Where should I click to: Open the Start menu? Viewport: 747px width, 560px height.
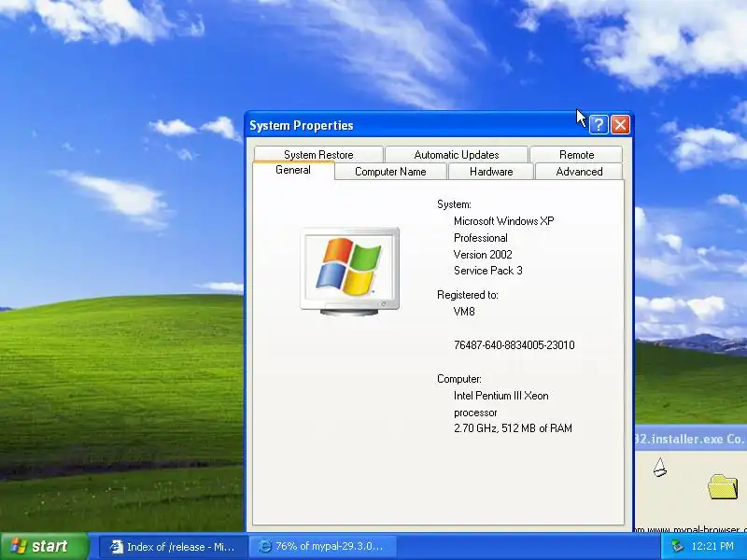coord(45,546)
